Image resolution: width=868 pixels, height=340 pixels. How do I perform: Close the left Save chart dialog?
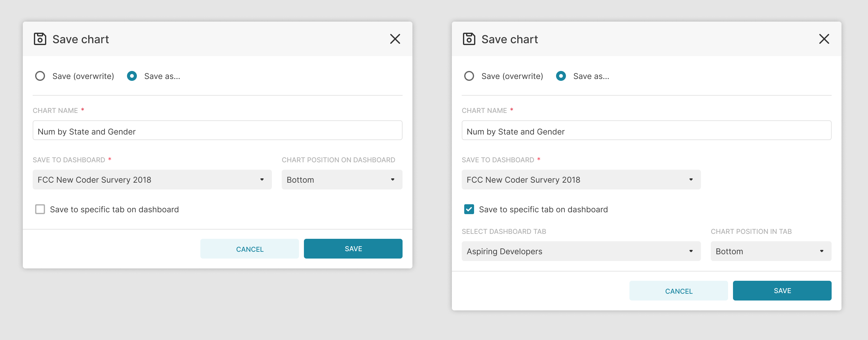(395, 39)
